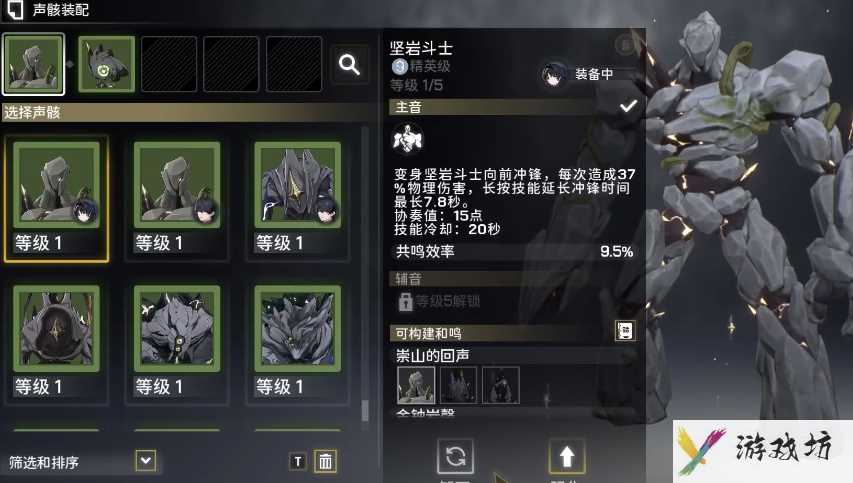Choose the hooded echo thumbnail in second row

56,329
